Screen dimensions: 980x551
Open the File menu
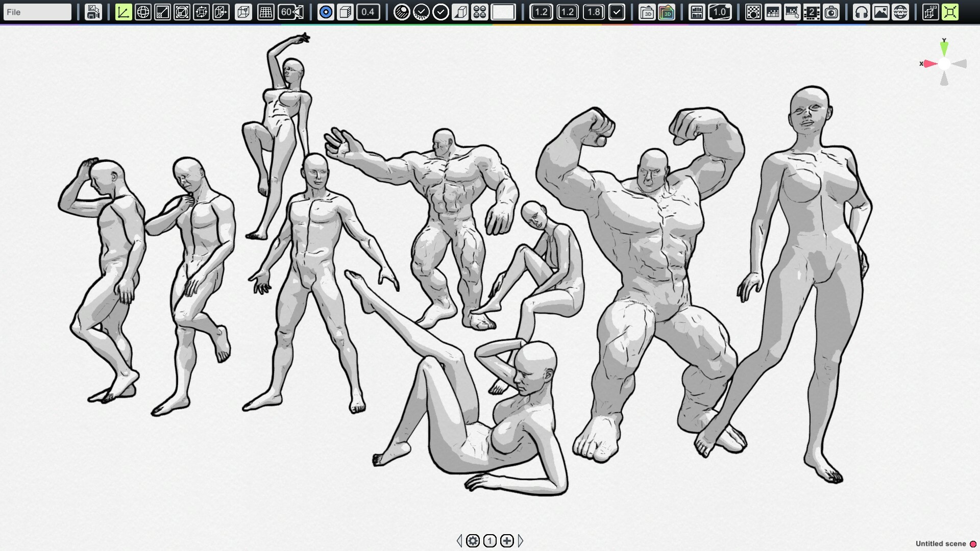click(x=37, y=11)
